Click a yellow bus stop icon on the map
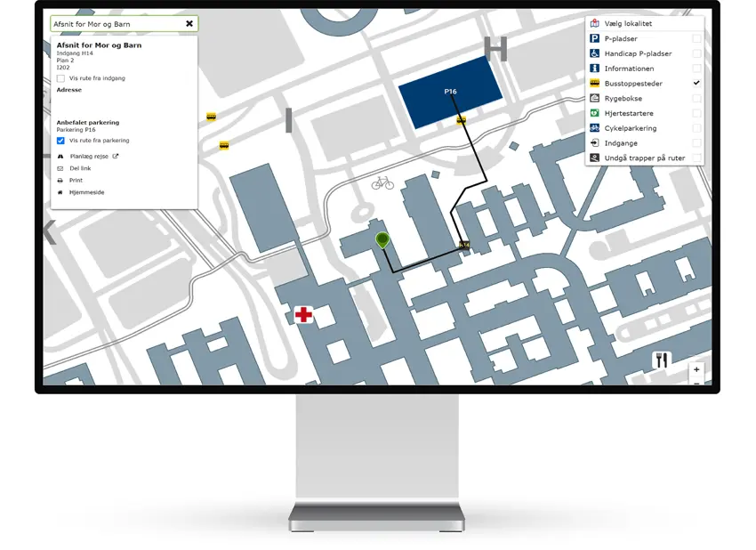 pyautogui.click(x=212, y=115)
